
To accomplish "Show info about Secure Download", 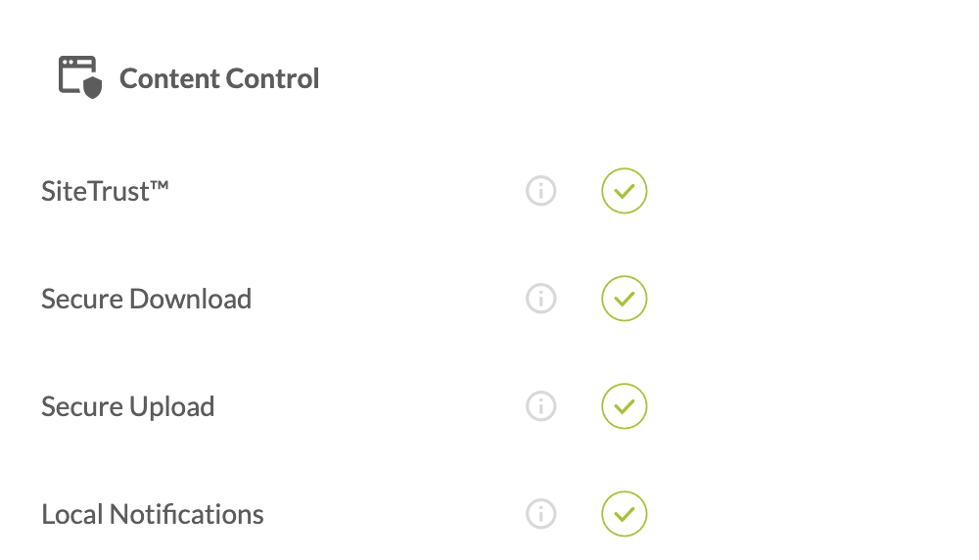I will [x=540, y=299].
